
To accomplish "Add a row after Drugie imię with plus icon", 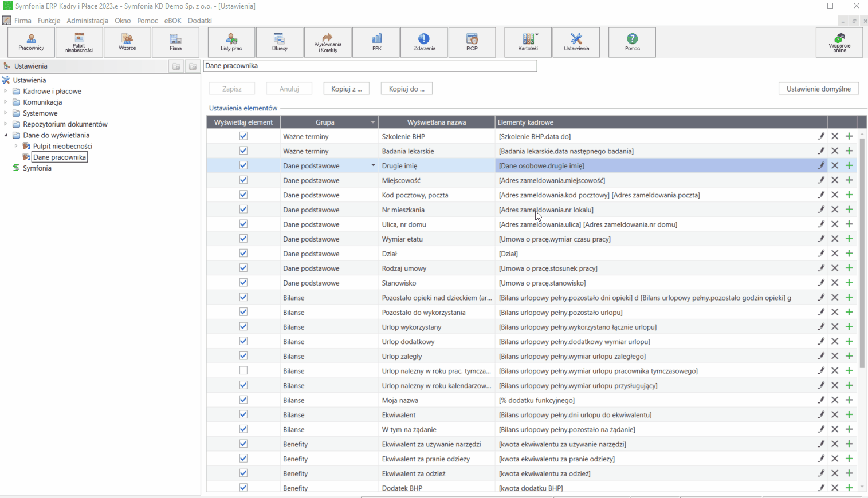I will coord(849,165).
